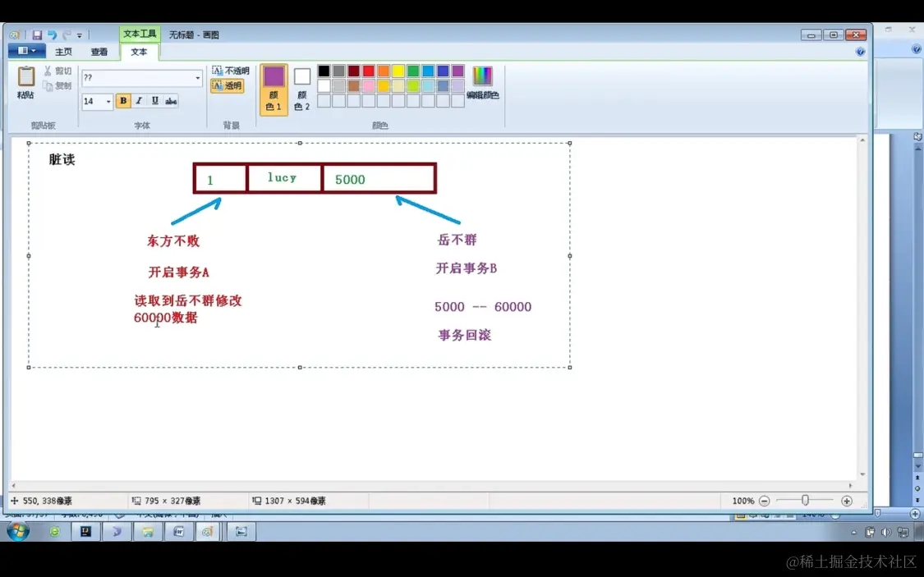This screenshot has width=924, height=577.
Task: Click the 脏读 title text on canvas
Action: click(x=62, y=159)
